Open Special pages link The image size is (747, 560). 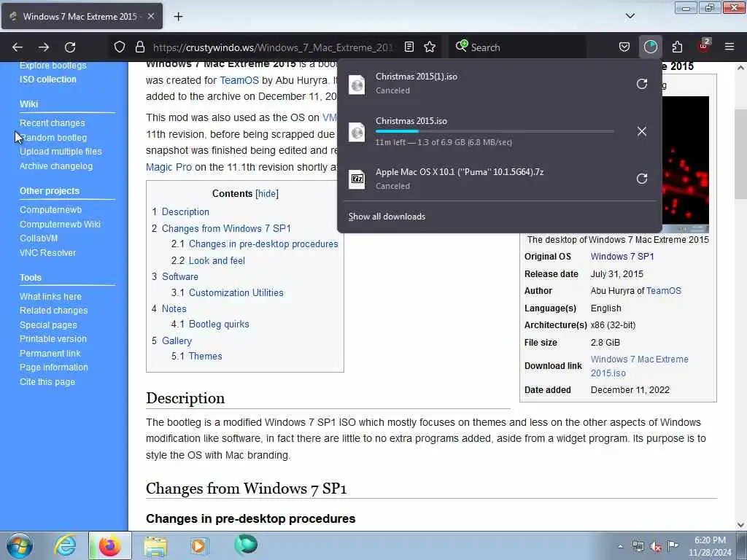click(x=48, y=325)
